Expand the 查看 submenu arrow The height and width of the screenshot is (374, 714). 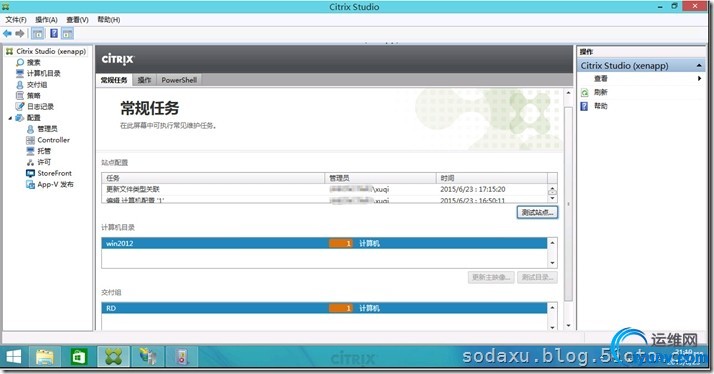[x=699, y=79]
